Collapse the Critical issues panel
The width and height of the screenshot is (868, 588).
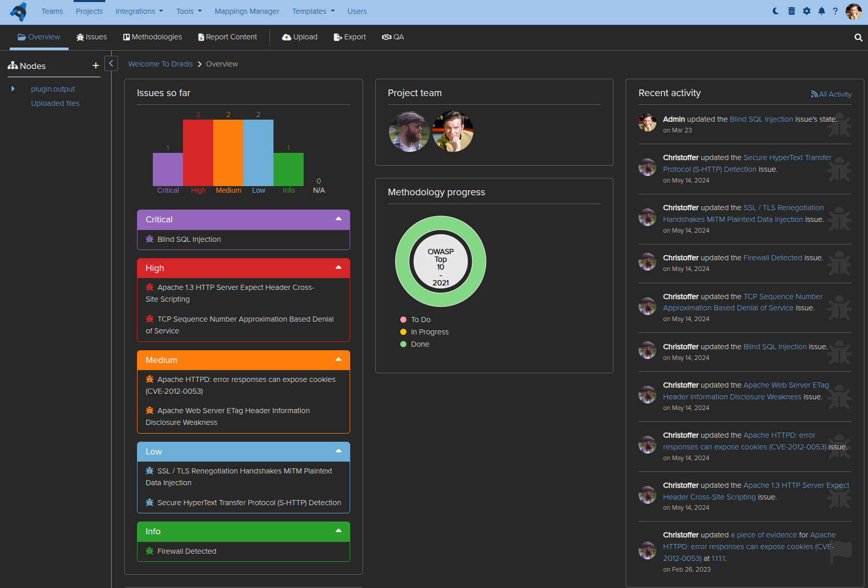click(338, 219)
